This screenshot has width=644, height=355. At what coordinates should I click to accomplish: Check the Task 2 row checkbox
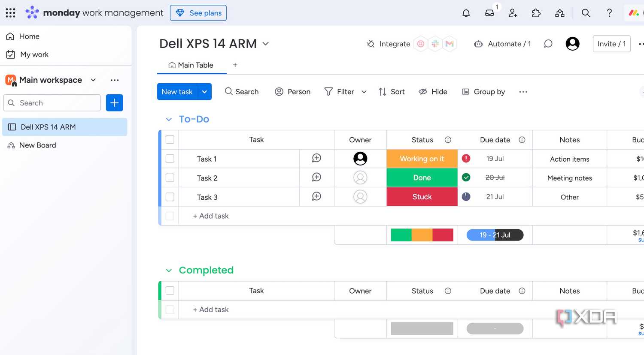coord(170,177)
